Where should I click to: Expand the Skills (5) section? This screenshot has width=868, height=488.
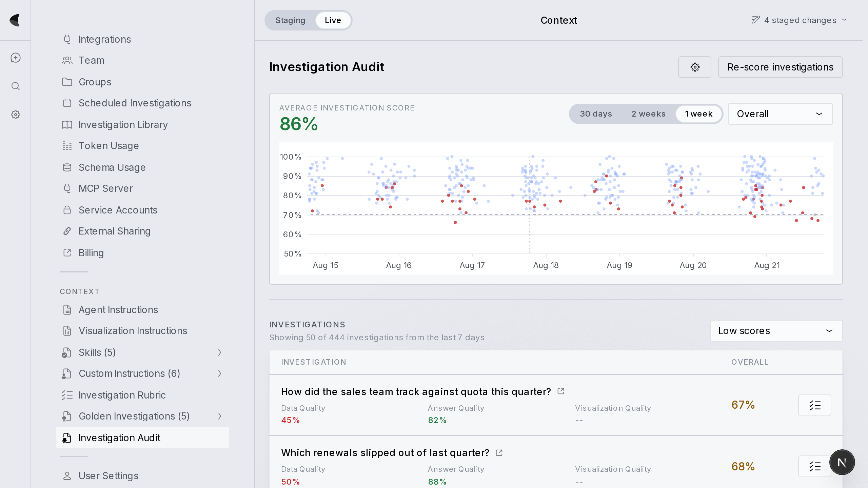tap(143, 352)
